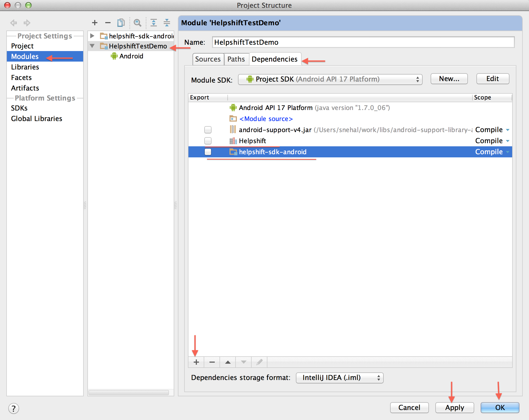Collapse all nodes using the collapse-all icon
Image resolution: width=529 pixels, height=420 pixels.
click(167, 23)
